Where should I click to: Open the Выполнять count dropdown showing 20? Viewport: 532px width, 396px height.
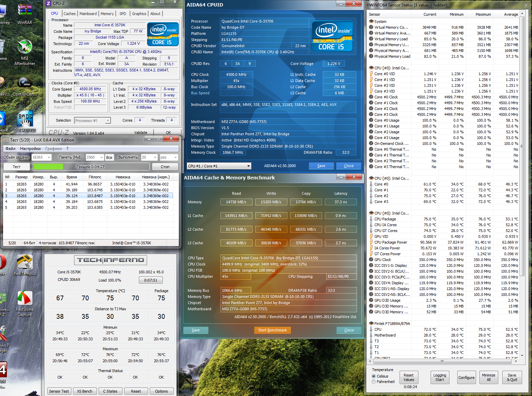149,157
